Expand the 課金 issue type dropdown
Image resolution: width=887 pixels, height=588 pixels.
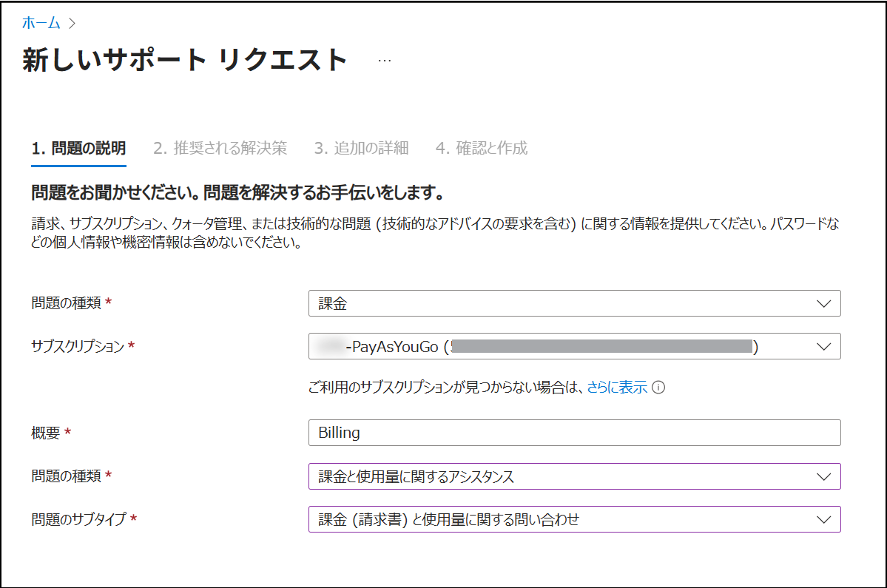coord(574,303)
